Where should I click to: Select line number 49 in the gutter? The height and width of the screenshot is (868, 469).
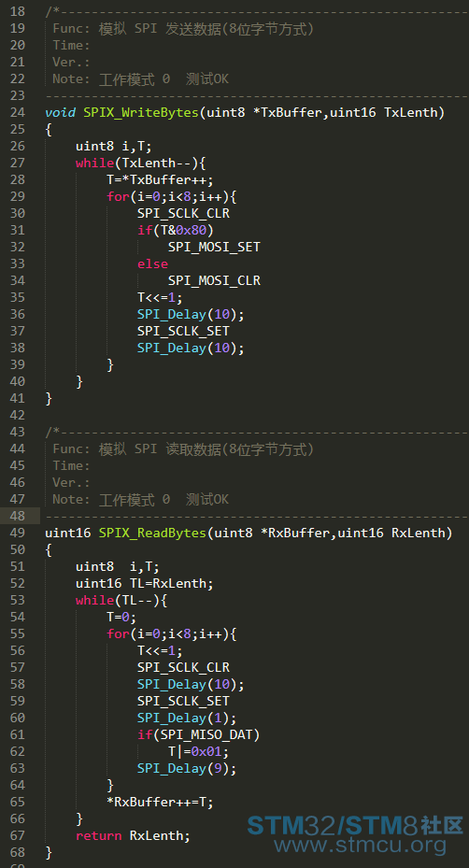click(x=17, y=534)
